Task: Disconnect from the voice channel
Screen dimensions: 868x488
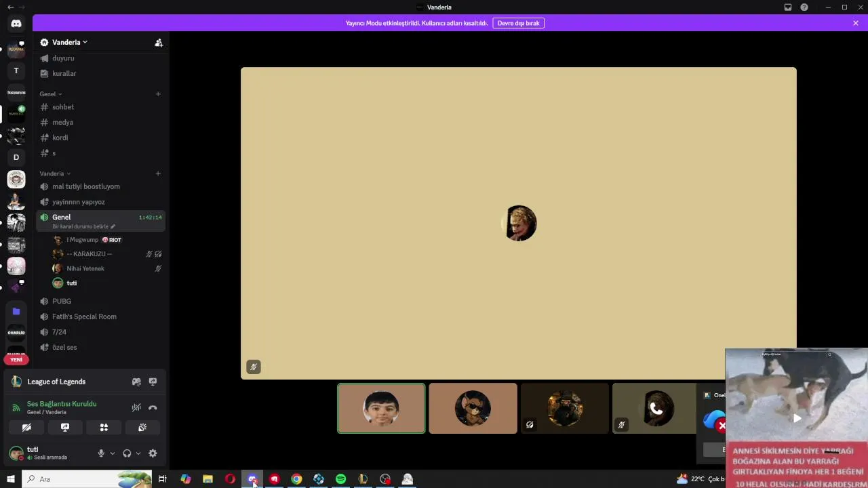Action: coord(153,407)
